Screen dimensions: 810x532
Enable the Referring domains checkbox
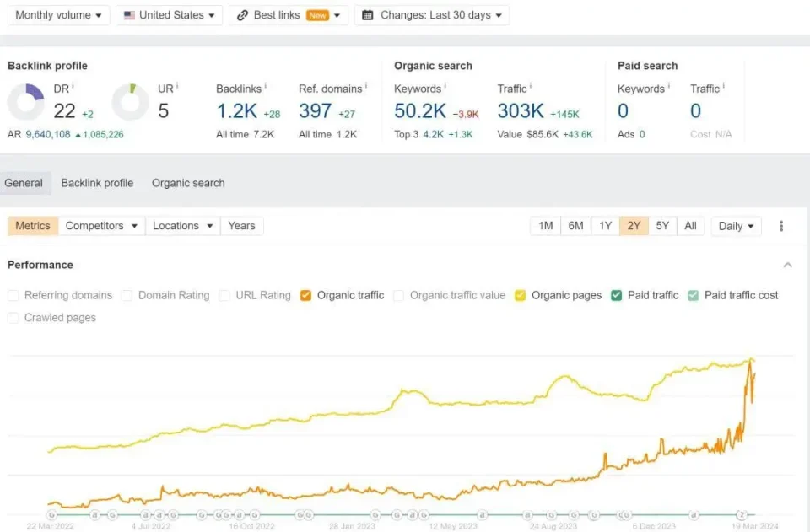tap(13, 295)
